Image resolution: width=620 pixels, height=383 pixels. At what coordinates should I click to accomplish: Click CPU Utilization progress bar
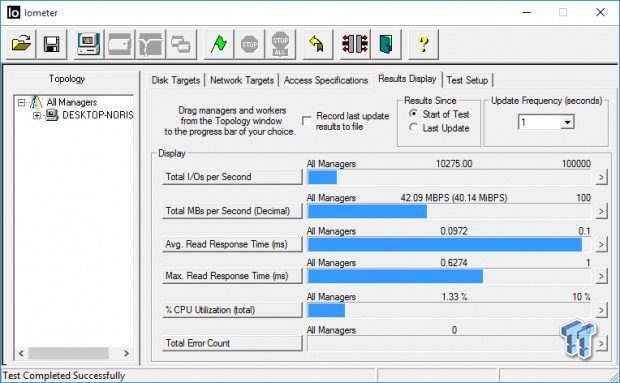tap(449, 311)
